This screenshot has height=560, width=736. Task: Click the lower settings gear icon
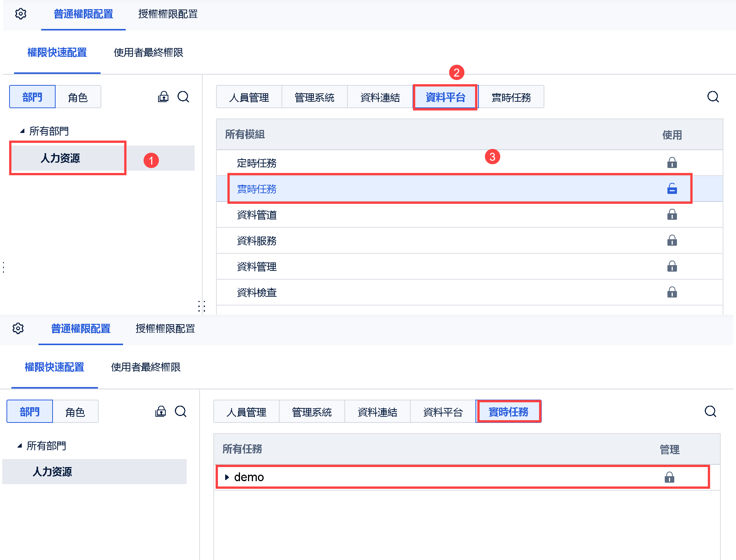point(18,328)
